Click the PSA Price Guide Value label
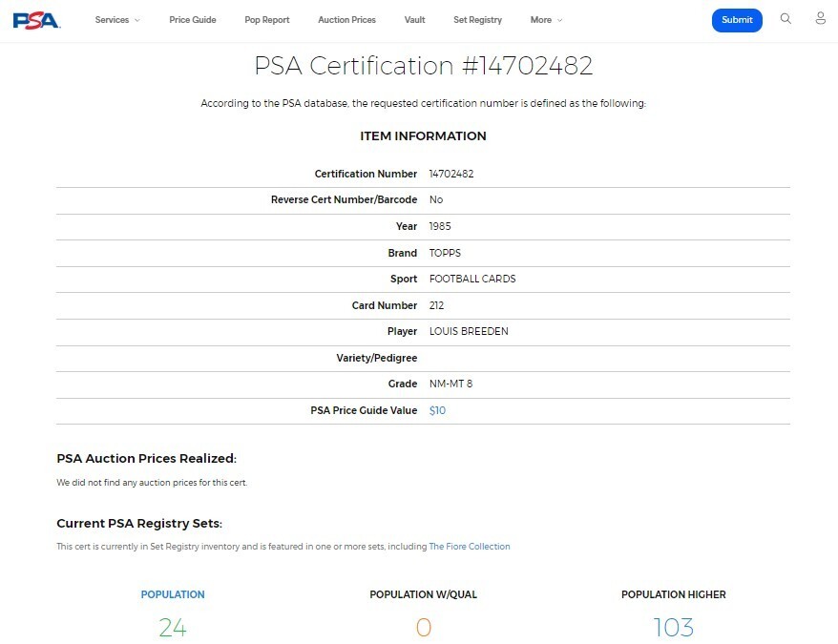The image size is (838, 644). (x=364, y=410)
